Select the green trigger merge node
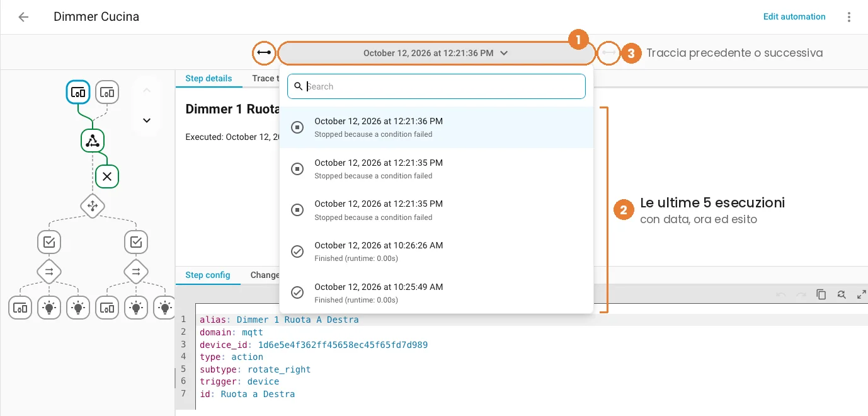Image resolution: width=868 pixels, height=416 pixels. (93, 141)
